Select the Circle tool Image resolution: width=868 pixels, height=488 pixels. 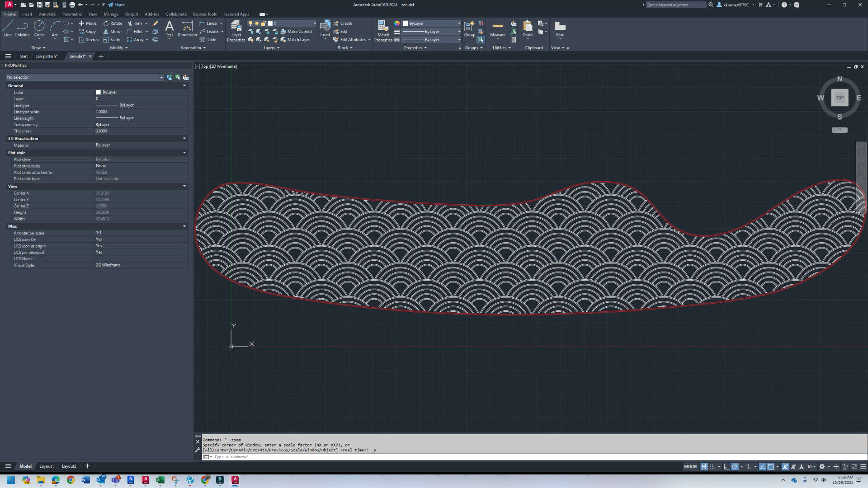tap(39, 28)
